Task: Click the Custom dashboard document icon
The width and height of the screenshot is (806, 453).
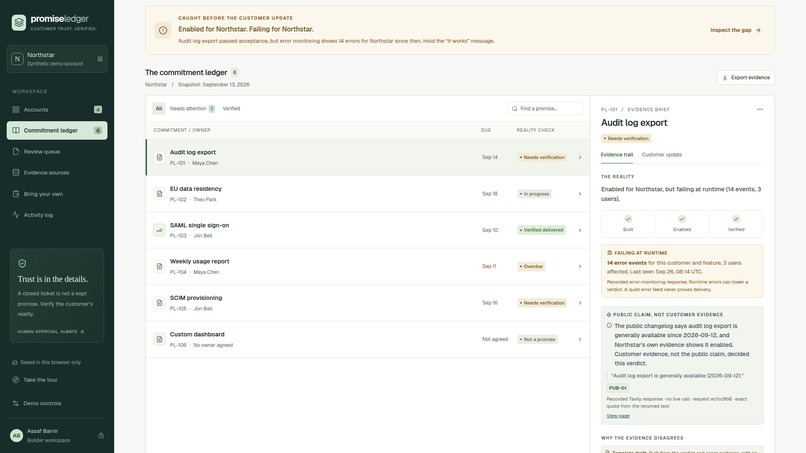Action: (159, 339)
